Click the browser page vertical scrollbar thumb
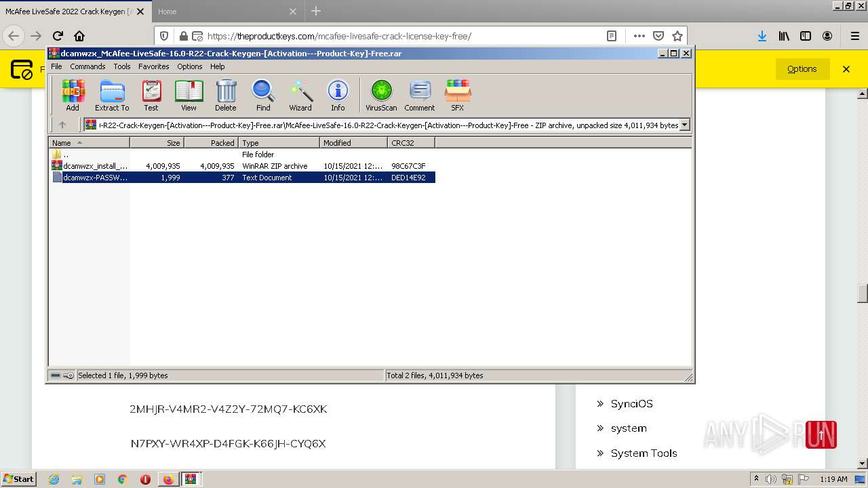Screen dimensions: 868x488 tap(862, 293)
